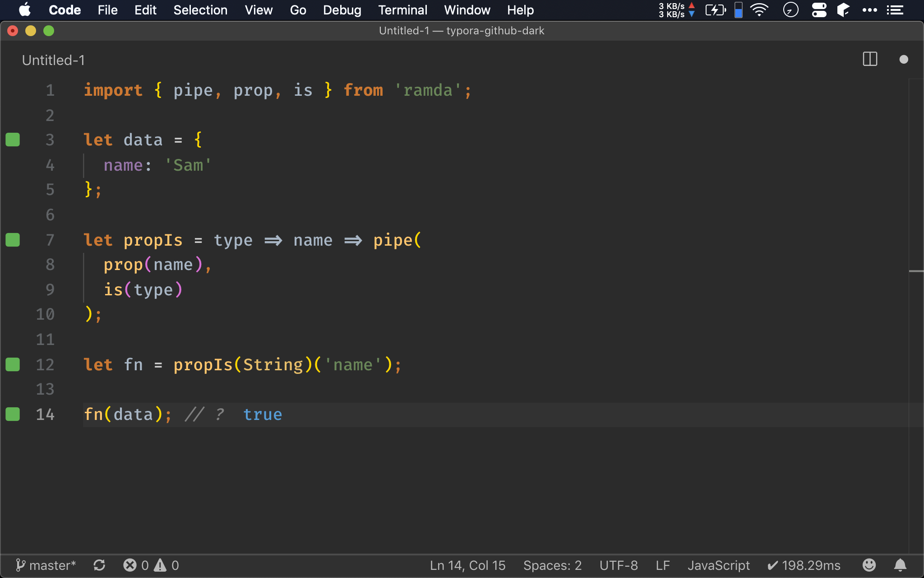This screenshot has height=578, width=924.
Task: Change indentation via Spaces: 2
Action: (x=552, y=565)
